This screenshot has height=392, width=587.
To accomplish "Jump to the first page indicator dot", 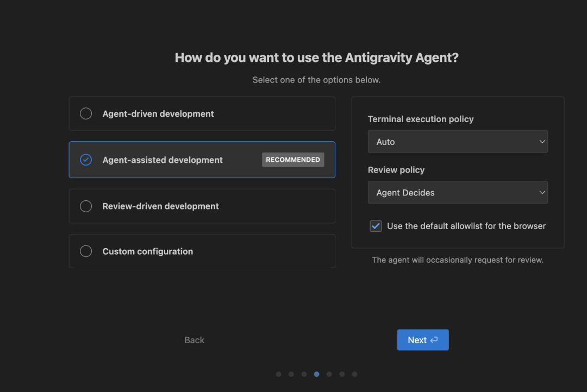I will click(279, 374).
